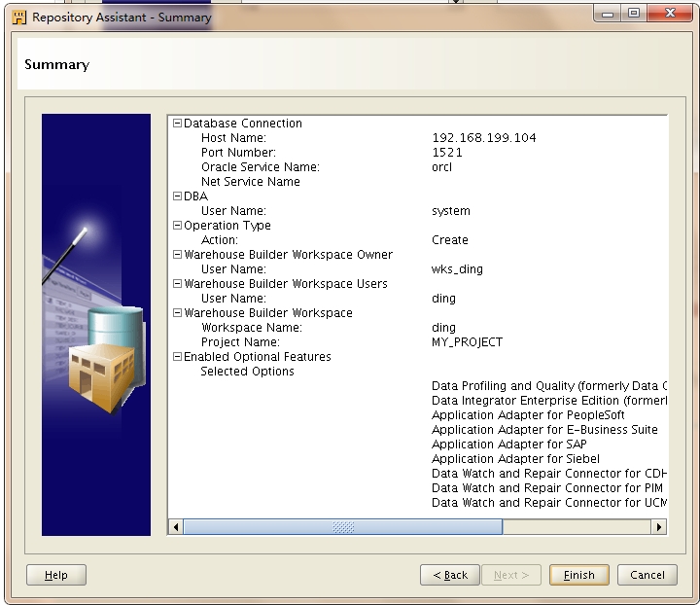Image resolution: width=700 pixels, height=605 pixels.
Task: Collapse Warehouse Builder Workspace Users node
Action: point(177,283)
